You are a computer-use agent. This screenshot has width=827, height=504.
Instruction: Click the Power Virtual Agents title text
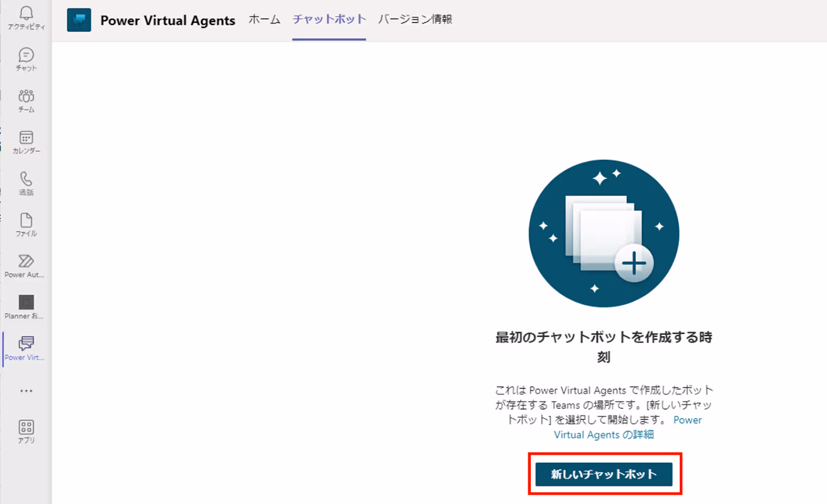point(167,21)
